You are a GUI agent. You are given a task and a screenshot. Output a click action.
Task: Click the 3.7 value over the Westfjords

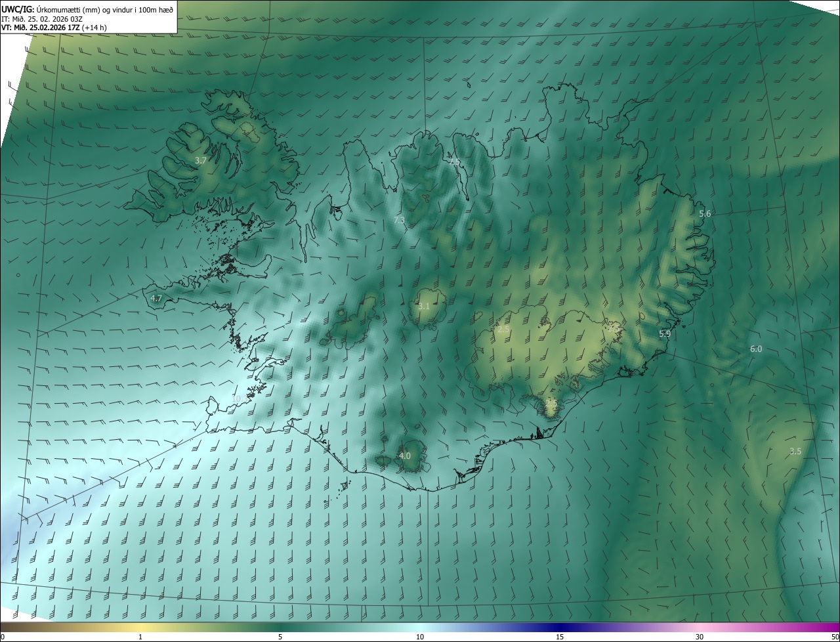coord(201,160)
